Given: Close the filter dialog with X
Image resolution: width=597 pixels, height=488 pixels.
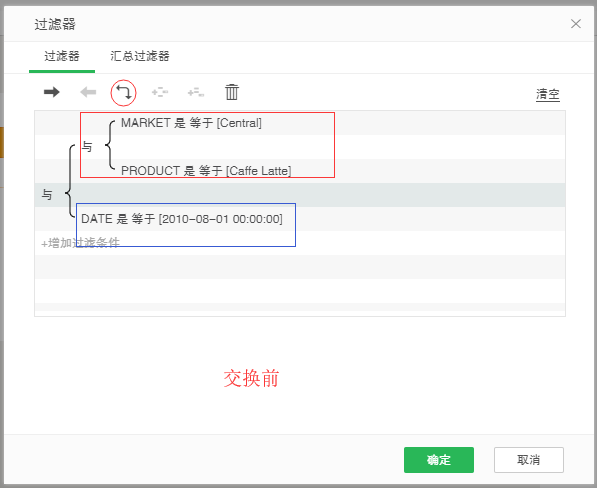Looking at the screenshot, I should (576, 24).
